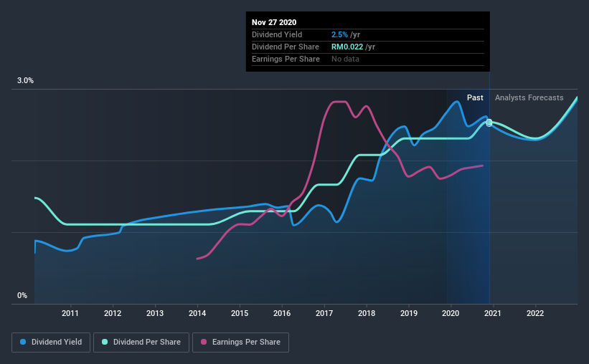Click the RM0.022 dividend per share value
Screen dimensions: 589x364
pos(347,47)
